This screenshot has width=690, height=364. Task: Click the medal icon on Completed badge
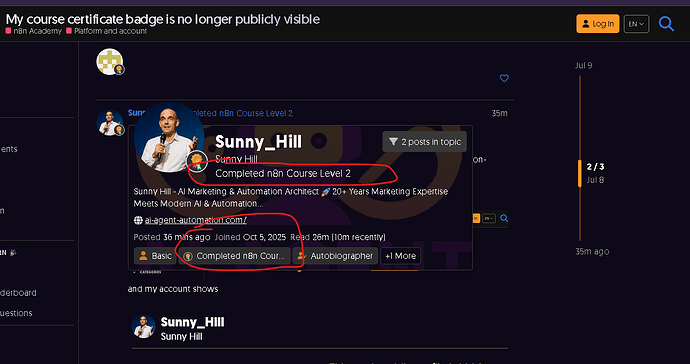(x=188, y=256)
